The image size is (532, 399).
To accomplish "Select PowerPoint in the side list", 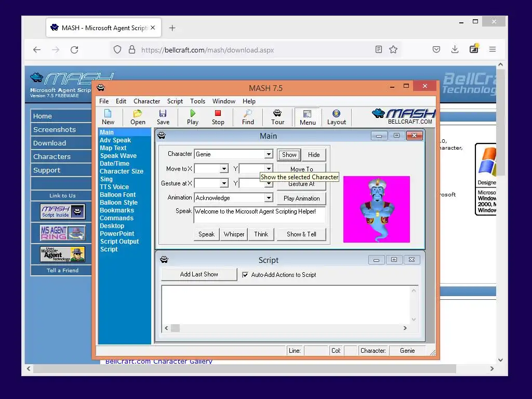I will coord(117,234).
